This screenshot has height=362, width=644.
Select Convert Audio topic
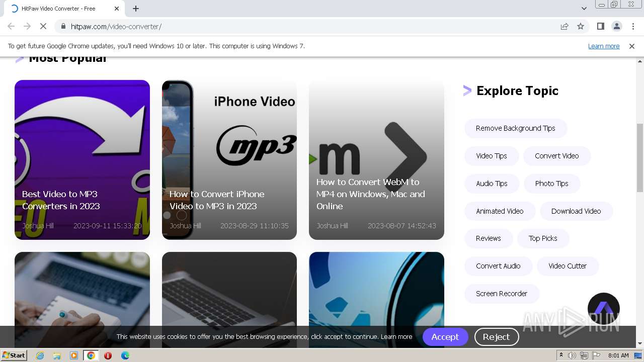click(x=498, y=266)
